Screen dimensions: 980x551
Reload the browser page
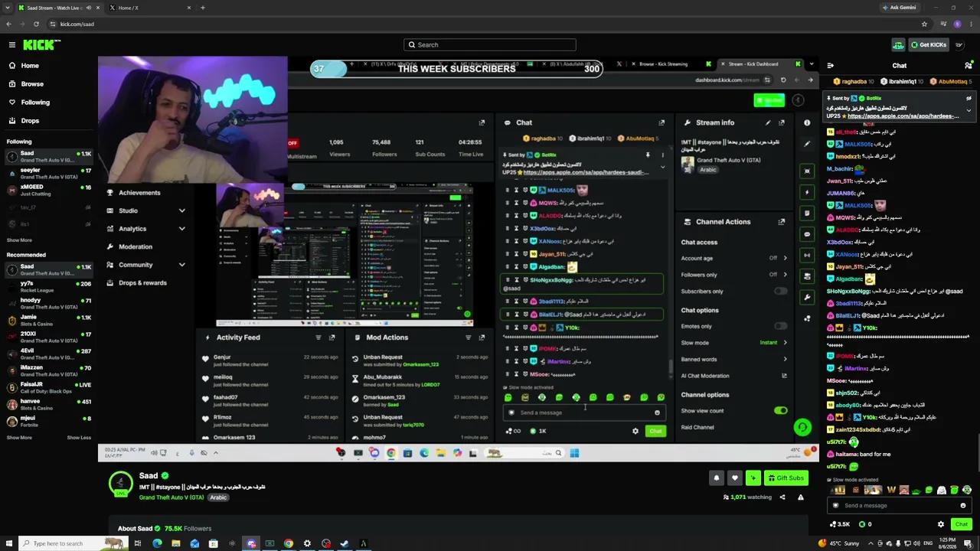(36, 24)
